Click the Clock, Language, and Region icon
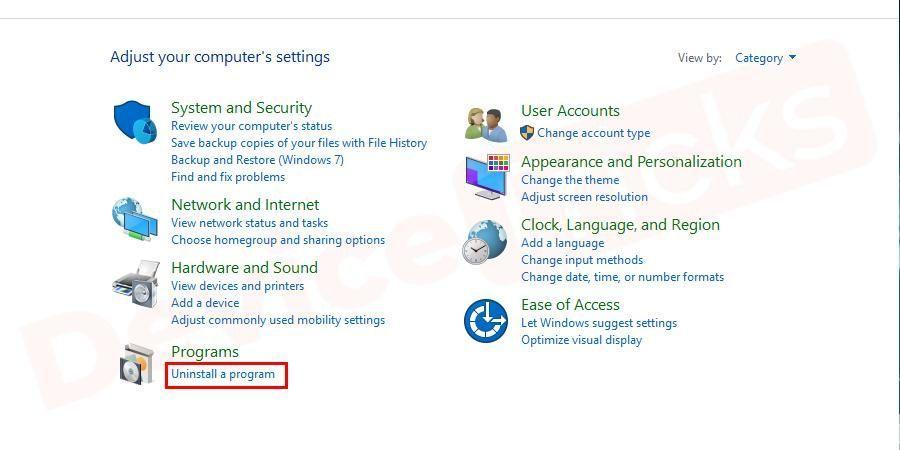The height and width of the screenshot is (450, 900). point(484,242)
